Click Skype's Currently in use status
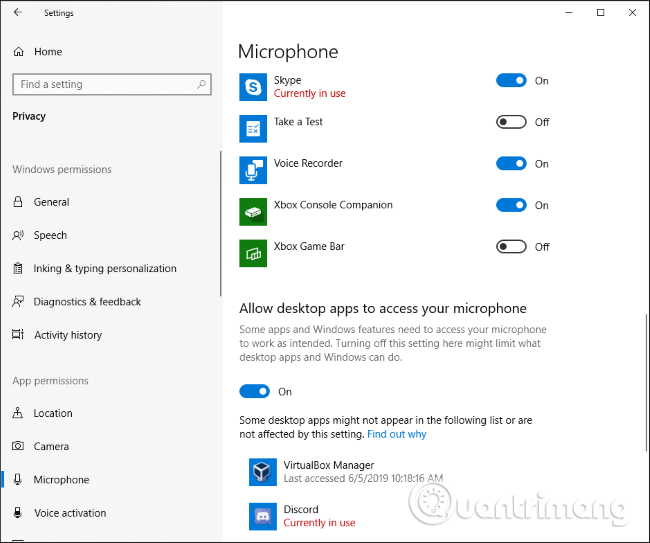This screenshot has height=543, width=650. pyautogui.click(x=310, y=93)
